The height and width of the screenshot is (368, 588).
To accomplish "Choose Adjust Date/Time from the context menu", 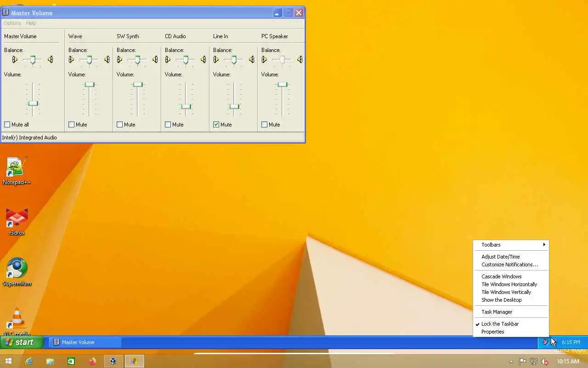I will coord(511,257).
